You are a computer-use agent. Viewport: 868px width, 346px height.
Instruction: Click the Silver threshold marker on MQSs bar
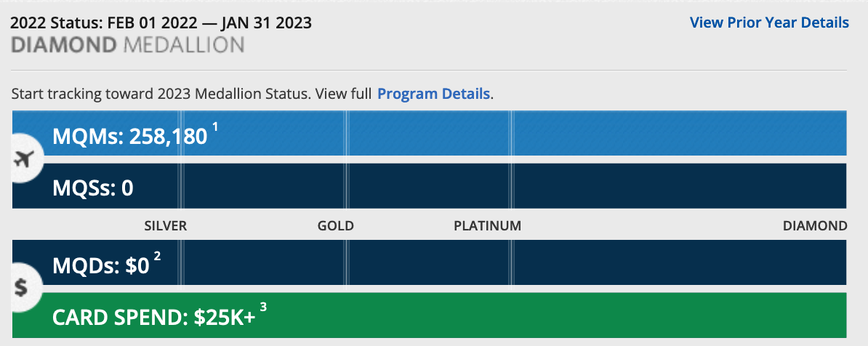click(x=180, y=187)
